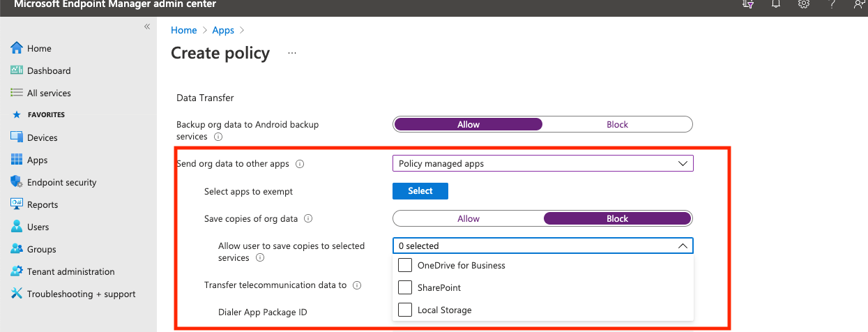Open the help question mark icon
Image resolution: width=868 pixels, height=332 pixels.
tap(832, 4)
